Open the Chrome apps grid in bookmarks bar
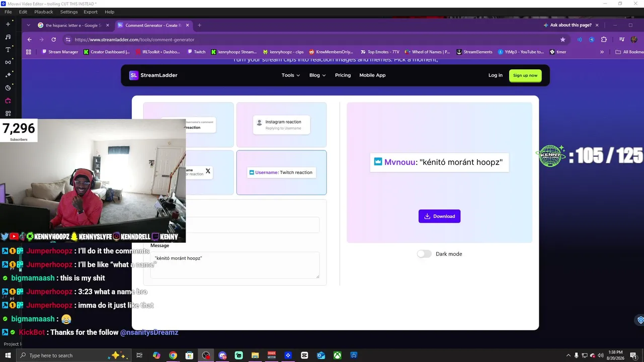Viewport: 644px width, 362px height. [29, 52]
